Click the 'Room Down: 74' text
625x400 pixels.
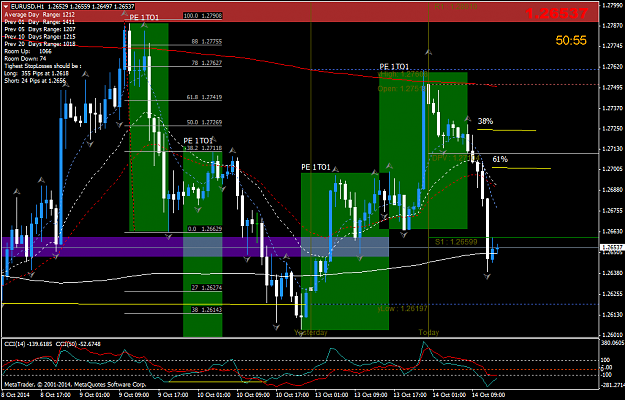[x=25, y=59]
